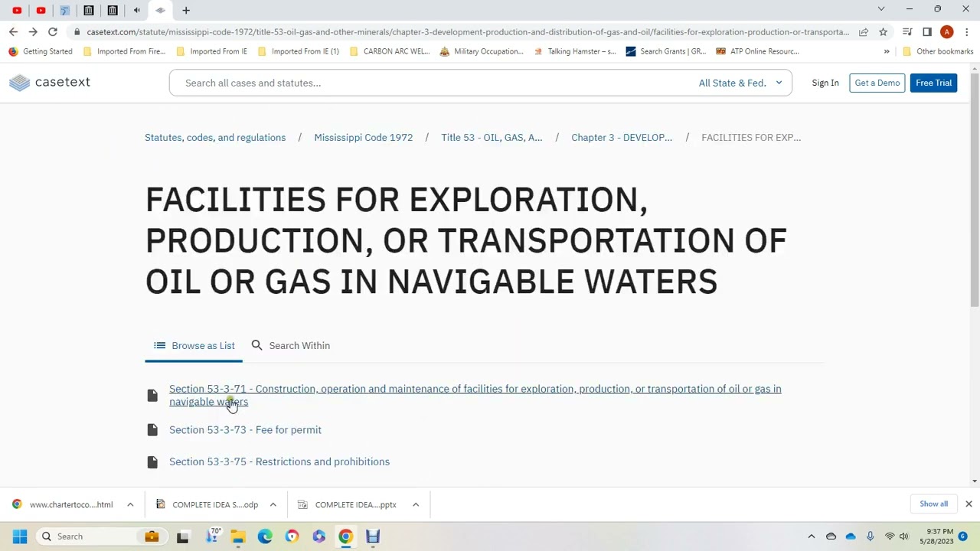Screen dimensions: 980x551
Task: Show hidden system tray icons
Action: click(812, 536)
